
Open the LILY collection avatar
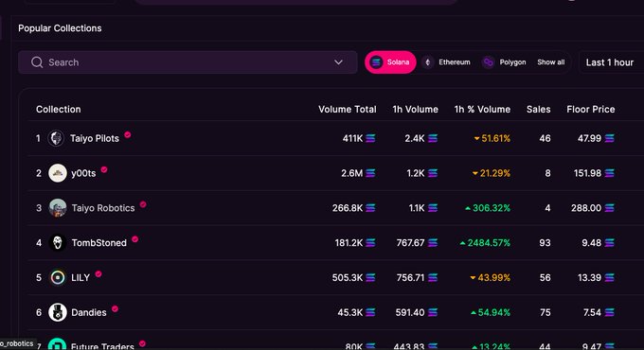58,277
